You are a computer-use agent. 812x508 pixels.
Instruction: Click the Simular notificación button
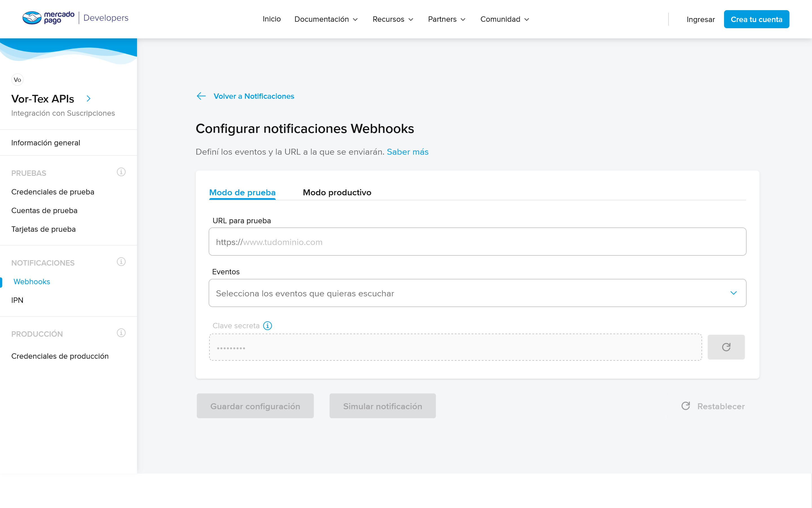(383, 406)
